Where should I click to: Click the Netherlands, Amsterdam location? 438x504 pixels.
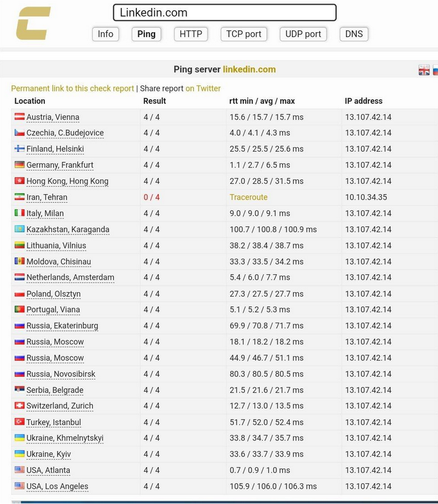click(x=70, y=277)
